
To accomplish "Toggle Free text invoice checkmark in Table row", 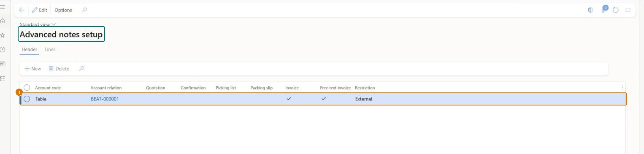I will pyautogui.click(x=324, y=99).
